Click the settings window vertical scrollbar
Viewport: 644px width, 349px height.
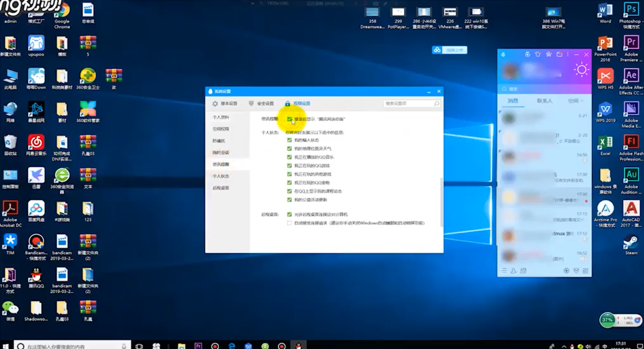click(441, 201)
